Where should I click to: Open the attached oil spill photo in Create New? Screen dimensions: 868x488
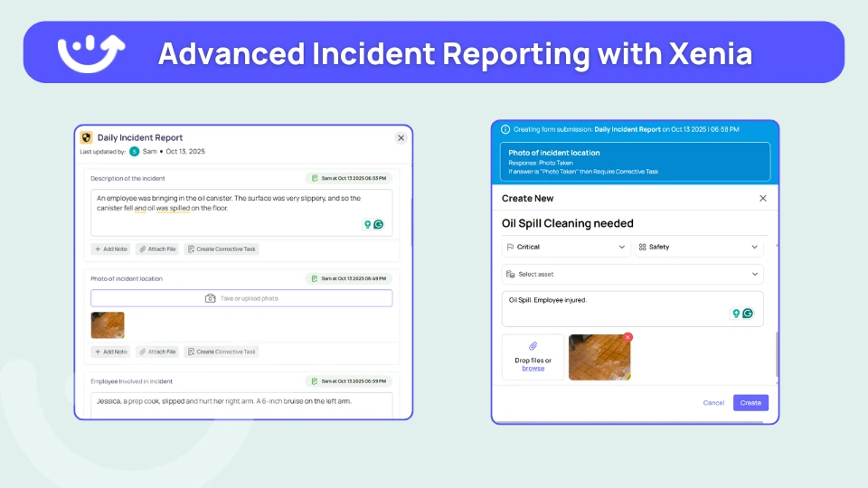click(x=599, y=358)
